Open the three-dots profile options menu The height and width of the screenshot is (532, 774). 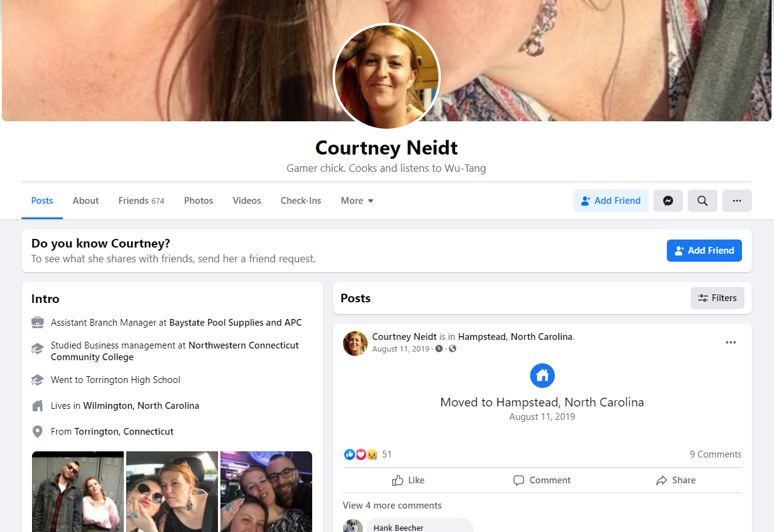(x=736, y=201)
